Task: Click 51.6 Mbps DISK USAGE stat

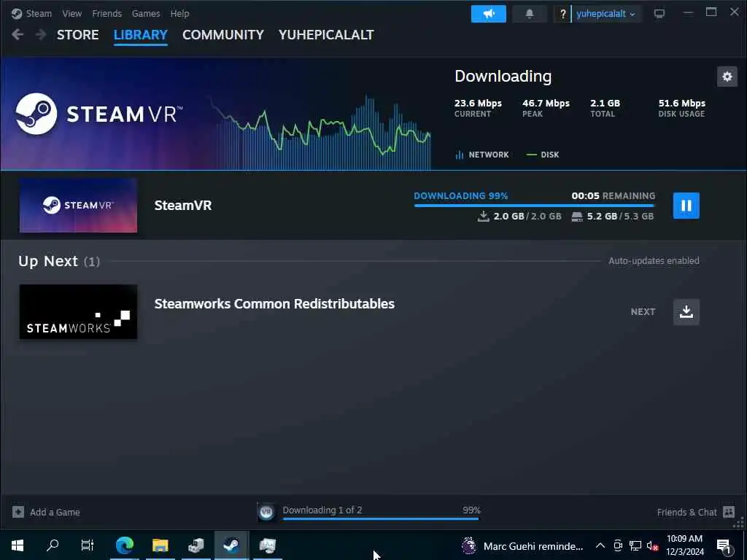Action: pyautogui.click(x=682, y=108)
